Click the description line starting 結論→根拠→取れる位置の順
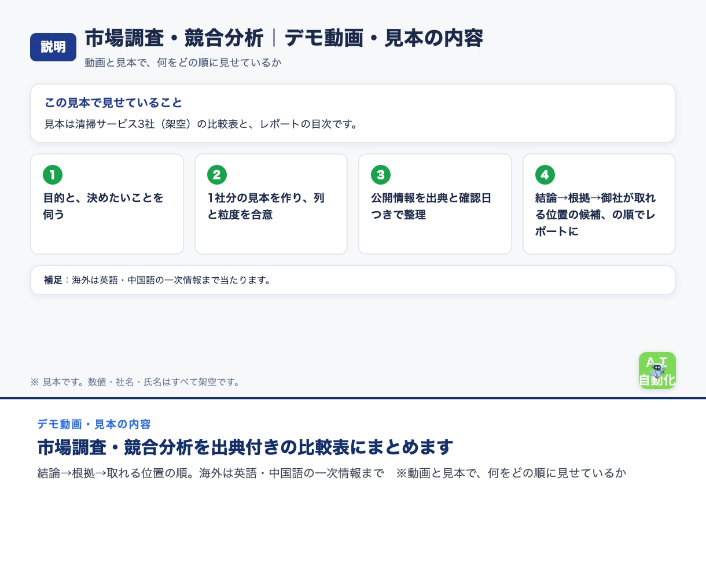The width and height of the screenshot is (706, 588). (332, 473)
